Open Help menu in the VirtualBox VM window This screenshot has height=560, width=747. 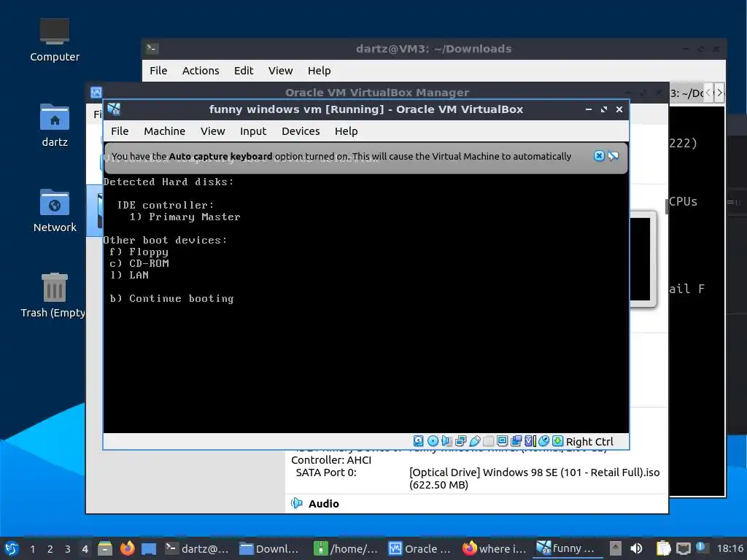click(346, 131)
